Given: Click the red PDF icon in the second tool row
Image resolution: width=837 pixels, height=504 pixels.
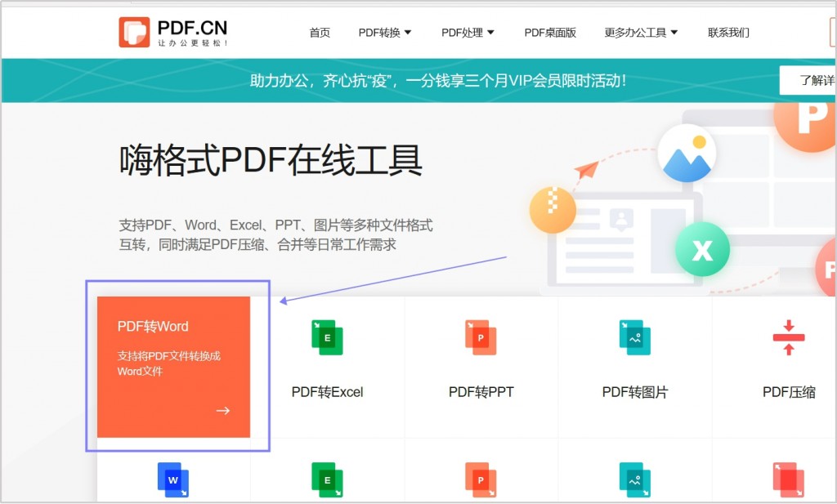Looking at the screenshot, I should (789, 479).
